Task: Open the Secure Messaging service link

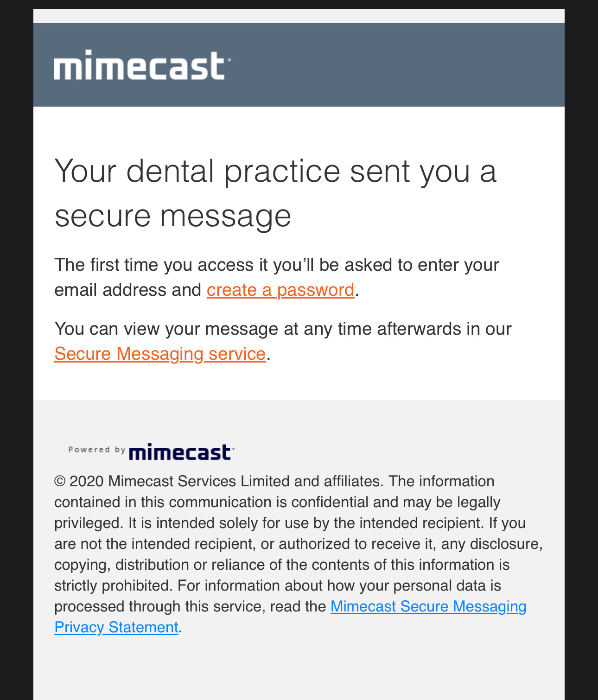Action: point(159,354)
